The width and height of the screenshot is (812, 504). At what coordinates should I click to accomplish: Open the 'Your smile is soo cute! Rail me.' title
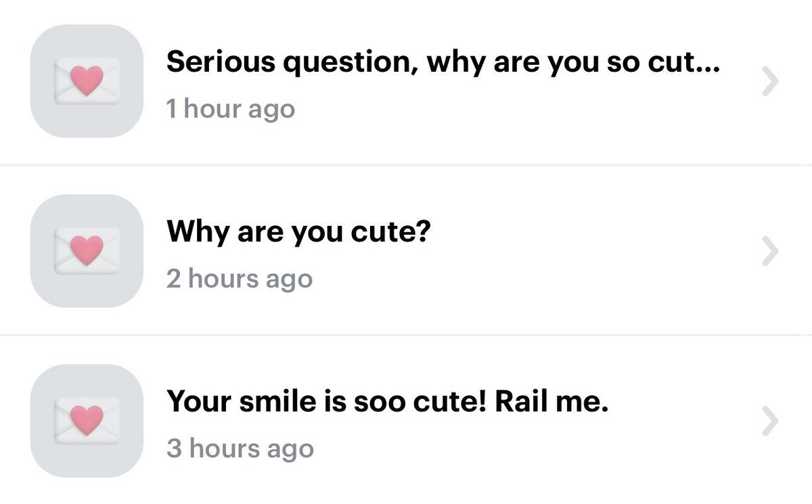point(388,403)
